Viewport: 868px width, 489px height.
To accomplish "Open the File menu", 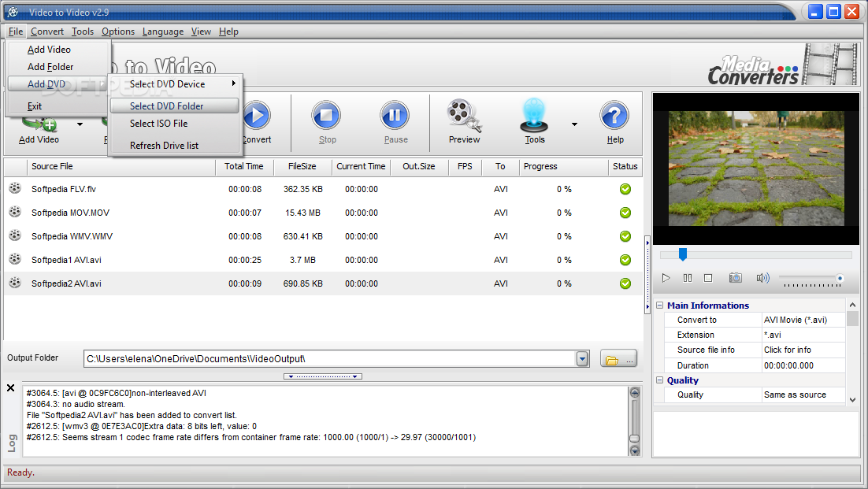I will pos(16,31).
